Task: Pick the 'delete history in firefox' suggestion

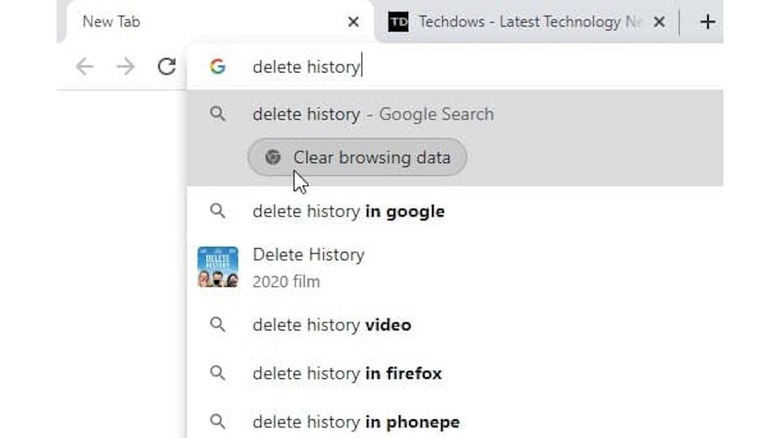Action: point(346,373)
